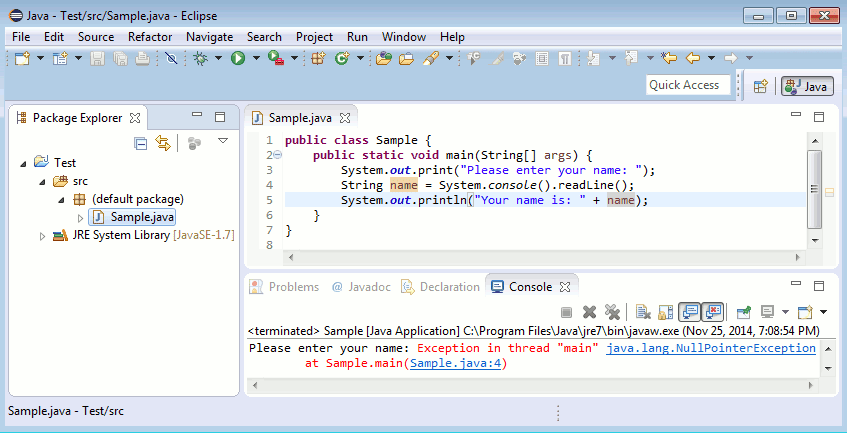Close the Console view tab
847x433 pixels.
[564, 287]
